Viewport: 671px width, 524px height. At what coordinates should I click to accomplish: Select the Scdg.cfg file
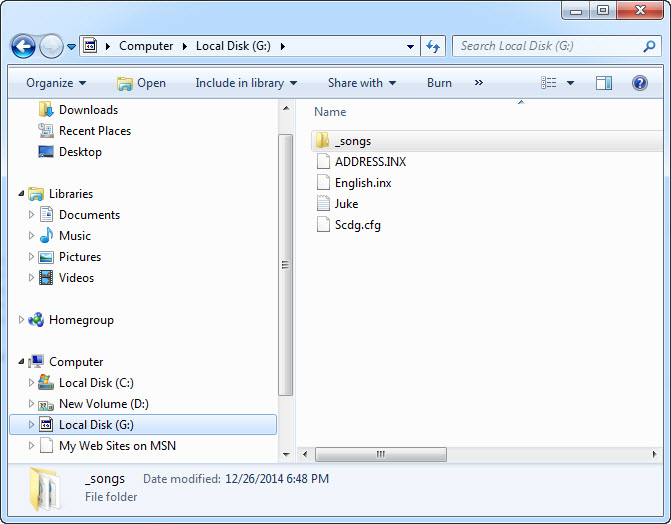point(357,225)
